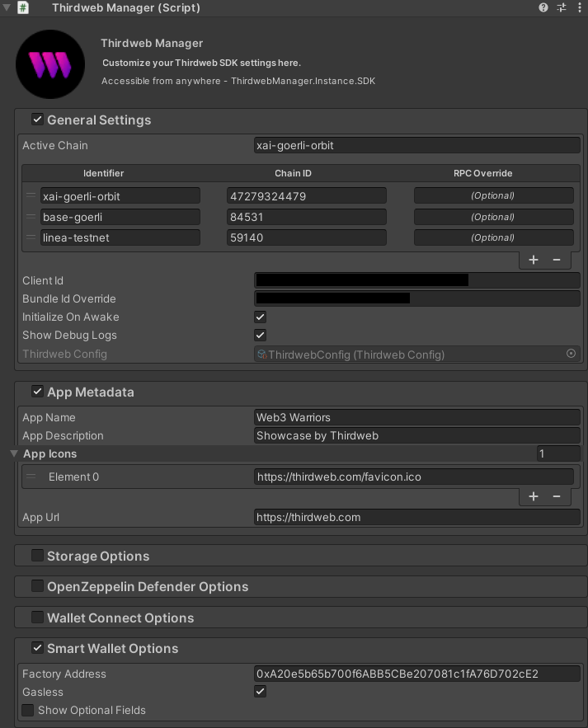Enable Show Optional Fields checkbox
The height and width of the screenshot is (728, 588).
(28, 710)
